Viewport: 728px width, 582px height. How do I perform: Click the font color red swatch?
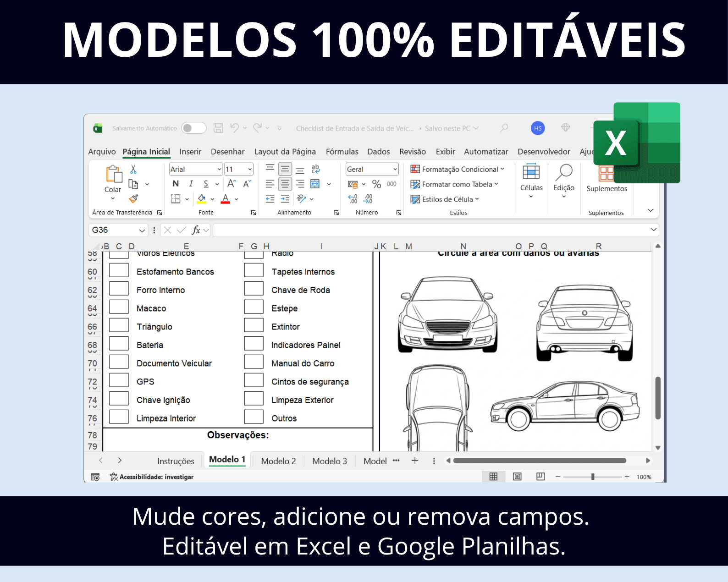point(225,199)
